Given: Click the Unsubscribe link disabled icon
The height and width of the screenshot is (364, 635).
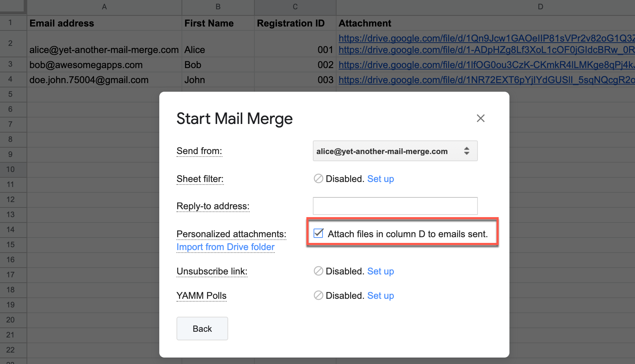Looking at the screenshot, I should 318,271.
